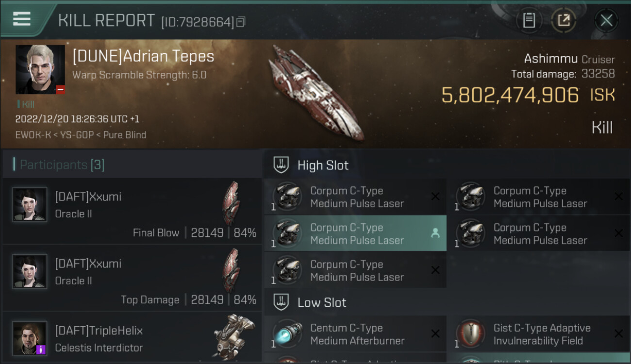Share the kill report externally
The image size is (631, 364).
pyautogui.click(x=564, y=20)
